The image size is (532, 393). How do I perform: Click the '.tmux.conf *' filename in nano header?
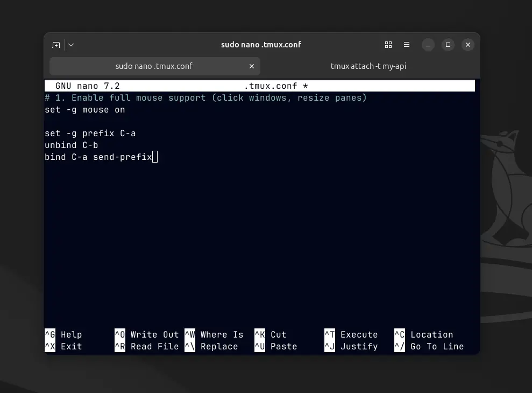coord(276,86)
